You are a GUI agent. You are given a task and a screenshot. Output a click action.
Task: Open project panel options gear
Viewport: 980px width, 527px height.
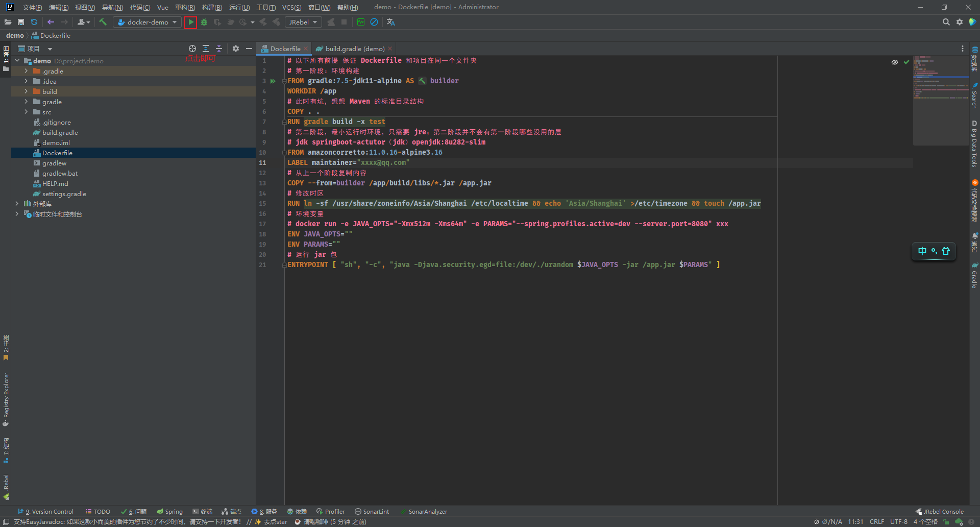pyautogui.click(x=235, y=49)
